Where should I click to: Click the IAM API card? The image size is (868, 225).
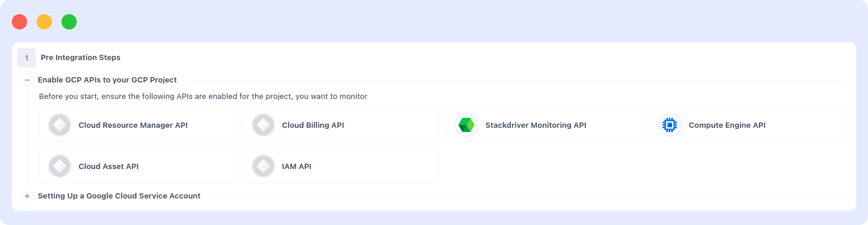point(340,166)
